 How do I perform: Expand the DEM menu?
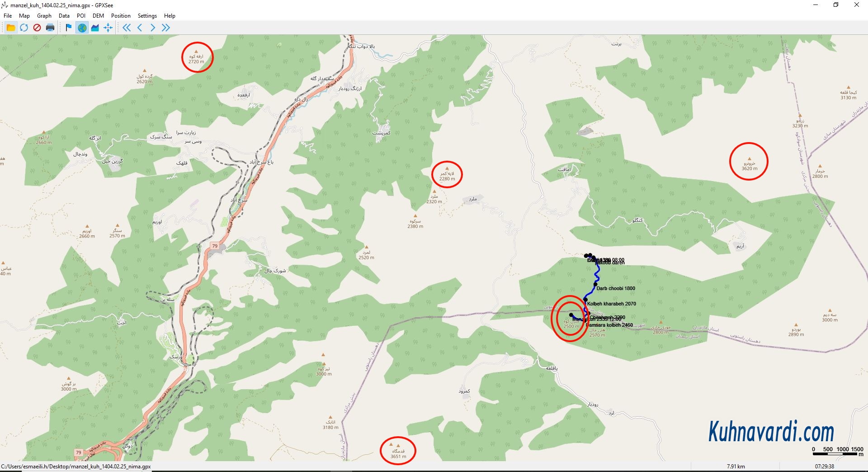pos(98,15)
